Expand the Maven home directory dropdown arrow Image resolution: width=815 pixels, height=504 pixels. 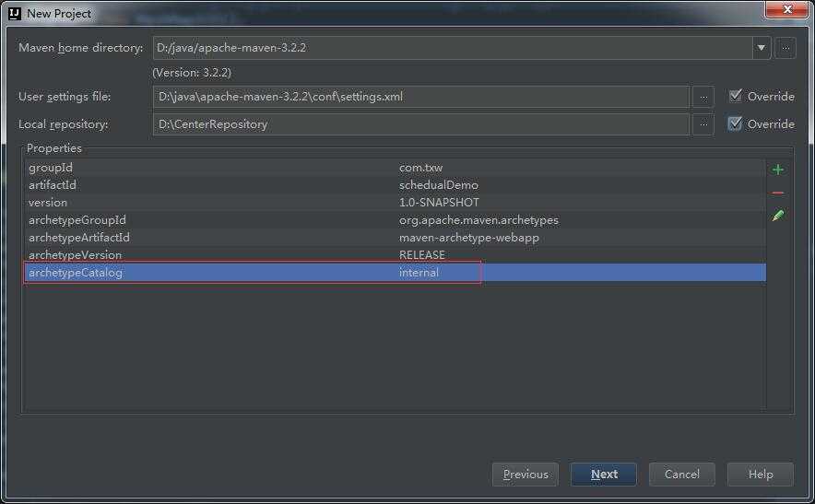point(761,48)
